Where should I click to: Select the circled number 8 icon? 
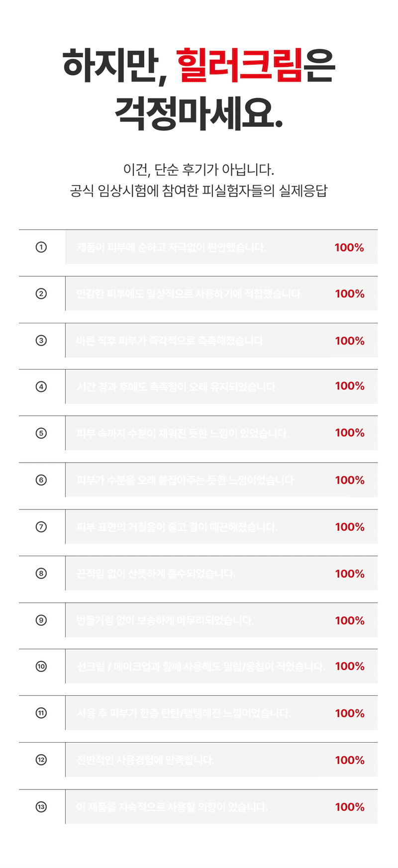pos(41,574)
